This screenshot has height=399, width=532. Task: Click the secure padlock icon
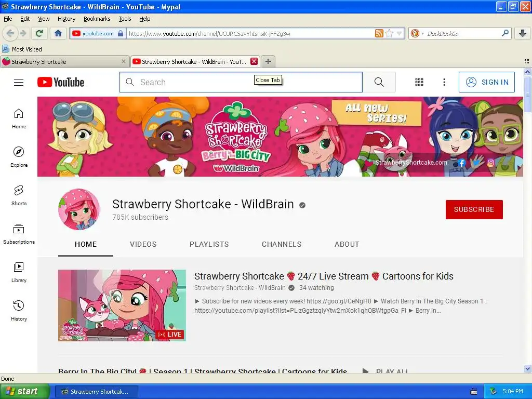[121, 33]
